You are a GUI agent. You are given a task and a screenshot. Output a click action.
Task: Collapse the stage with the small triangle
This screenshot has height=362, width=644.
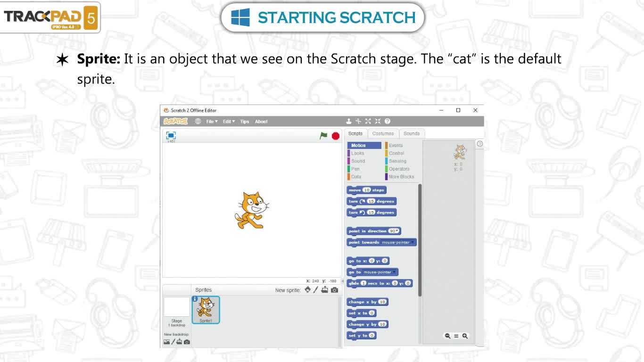(x=343, y=281)
